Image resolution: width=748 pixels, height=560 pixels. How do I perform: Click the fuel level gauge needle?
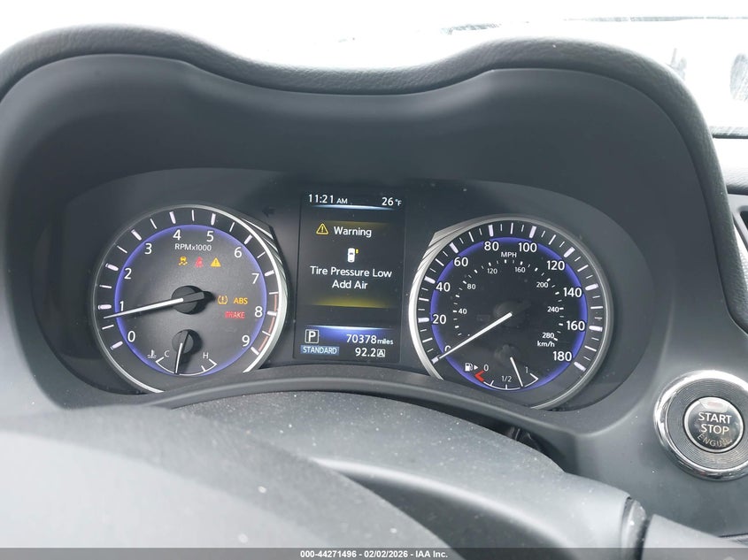(516, 371)
